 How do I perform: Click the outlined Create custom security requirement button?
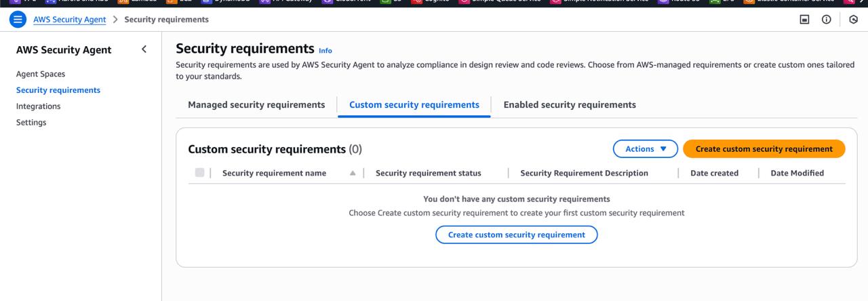click(516, 235)
